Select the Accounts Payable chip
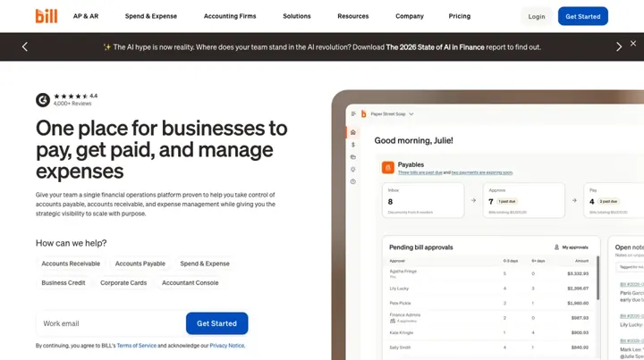 pos(140,264)
